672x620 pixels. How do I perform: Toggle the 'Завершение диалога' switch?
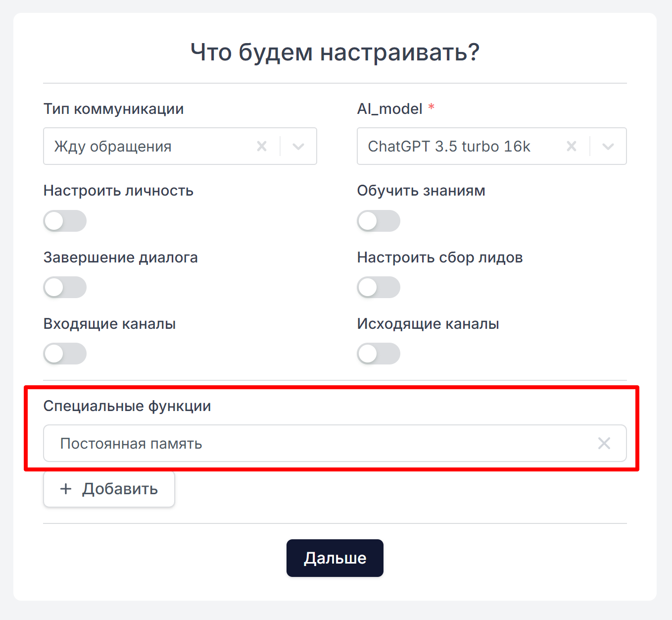[x=65, y=287]
